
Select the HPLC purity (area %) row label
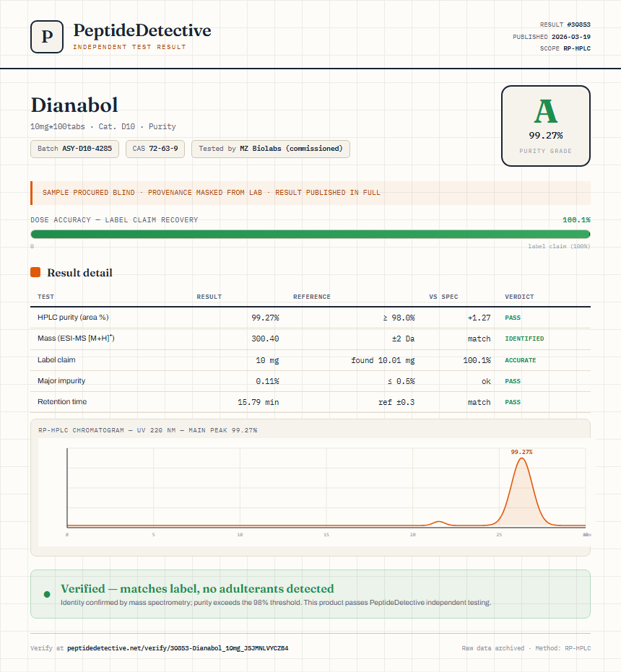tap(73, 317)
